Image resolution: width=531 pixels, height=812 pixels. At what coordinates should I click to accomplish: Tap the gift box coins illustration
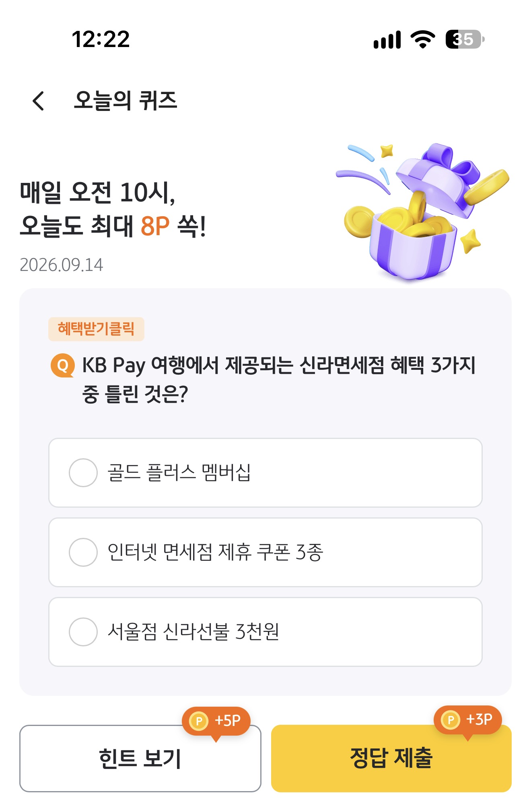coord(422,211)
